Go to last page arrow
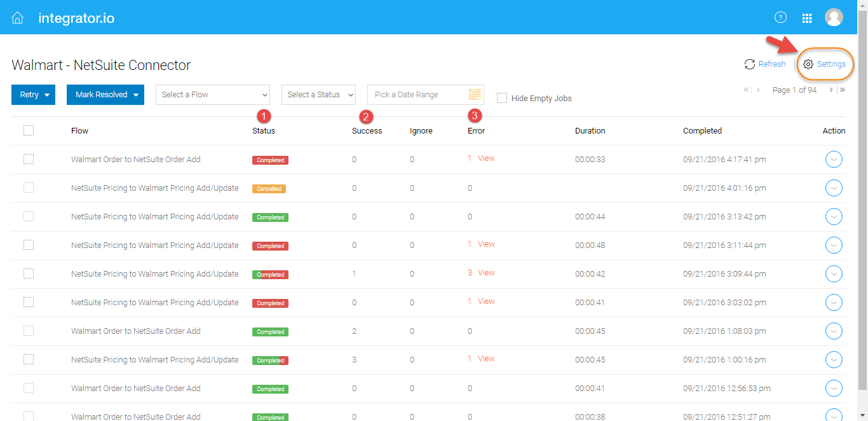Screen dimensions: 868x421 842,90
